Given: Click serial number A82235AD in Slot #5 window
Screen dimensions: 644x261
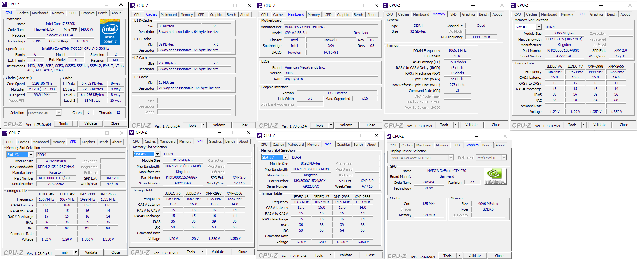Looking at the screenshot, I should [183, 183].
